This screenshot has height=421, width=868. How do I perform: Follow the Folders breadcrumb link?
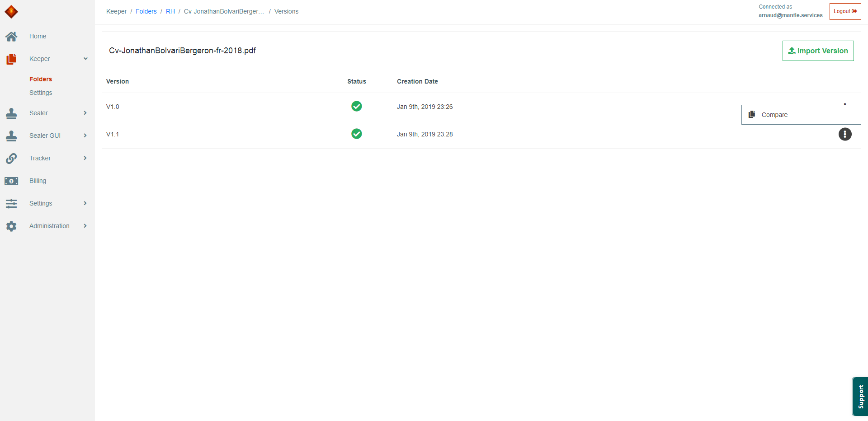point(146,11)
